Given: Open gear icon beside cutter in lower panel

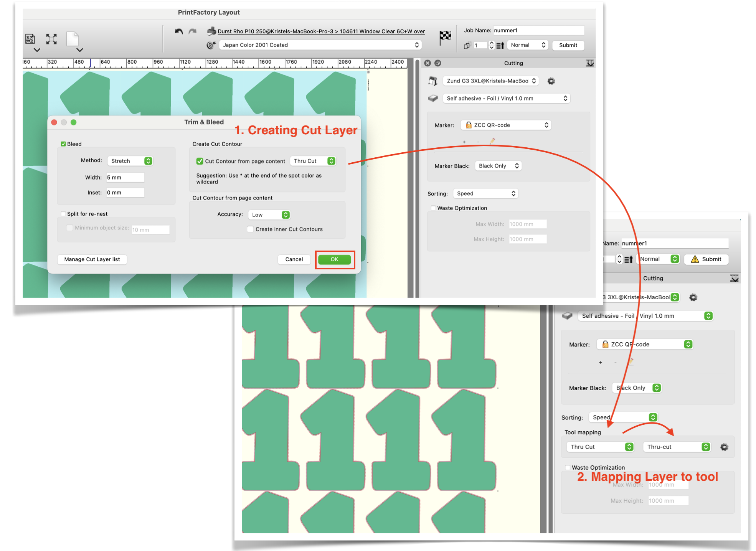Looking at the screenshot, I should 693,297.
